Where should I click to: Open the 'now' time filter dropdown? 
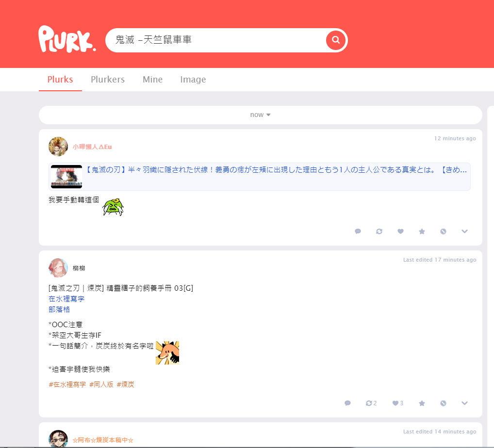[260, 115]
